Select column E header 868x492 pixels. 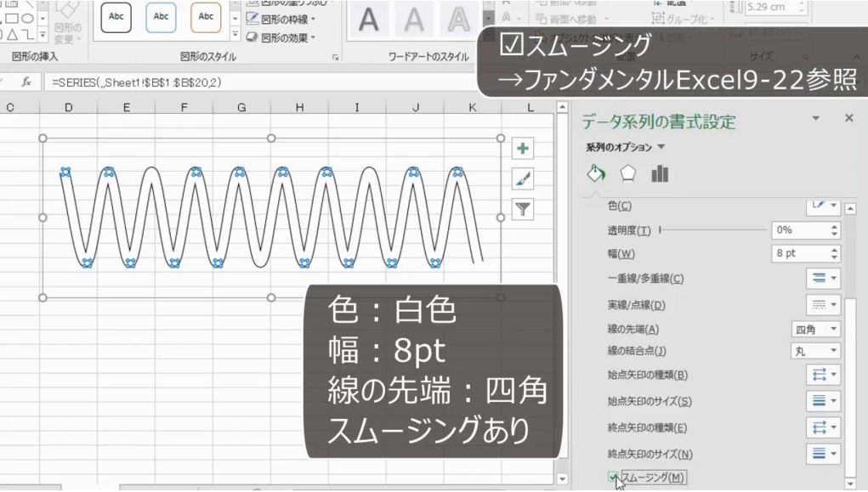click(x=126, y=107)
